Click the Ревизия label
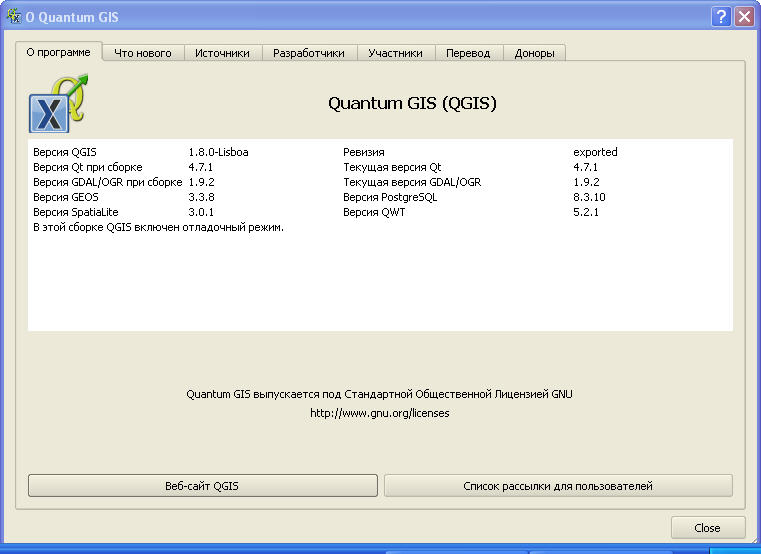The height and width of the screenshot is (554, 761). [364, 152]
